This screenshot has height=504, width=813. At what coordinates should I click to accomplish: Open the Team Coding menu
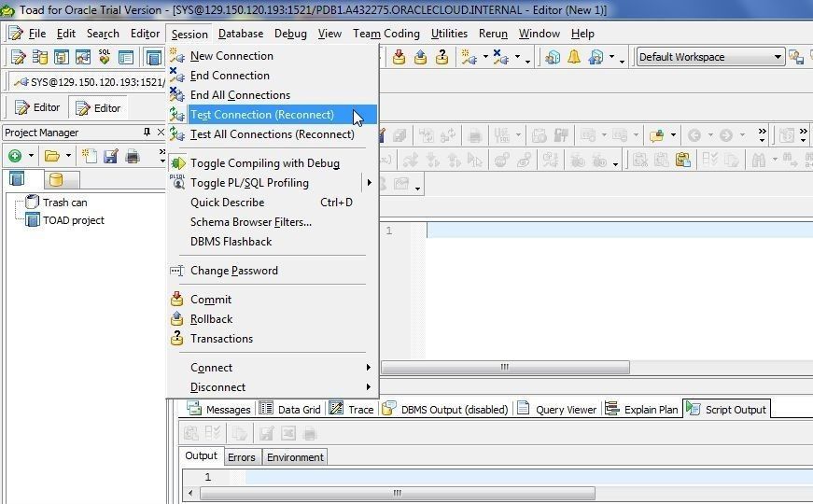386,34
